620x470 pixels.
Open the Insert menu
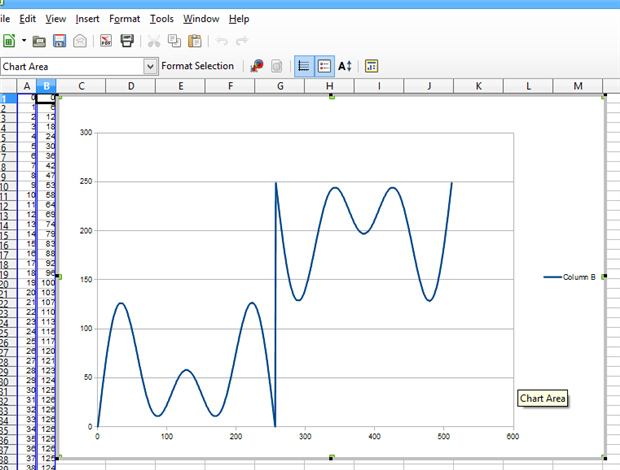coord(87,18)
